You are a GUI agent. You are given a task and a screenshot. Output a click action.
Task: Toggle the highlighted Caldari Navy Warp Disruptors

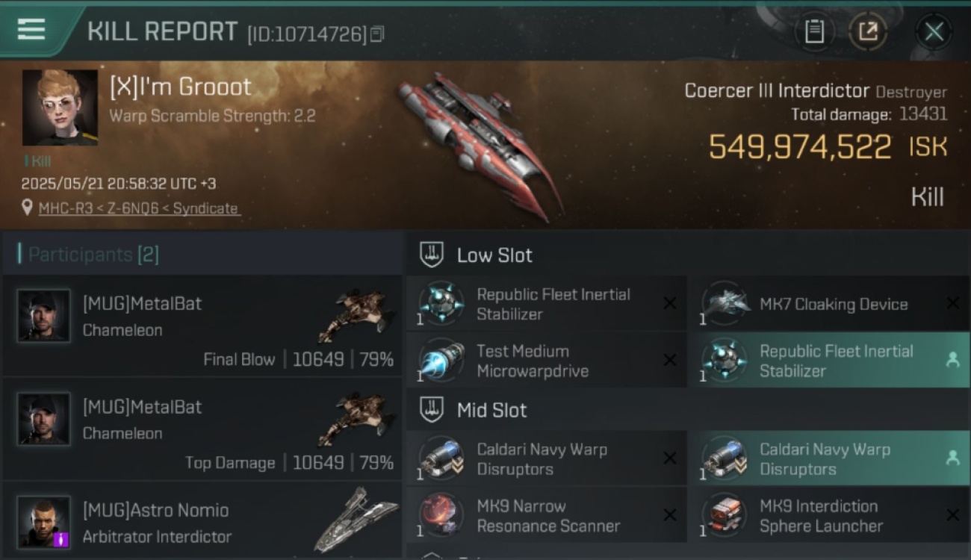pyautogui.click(x=828, y=458)
